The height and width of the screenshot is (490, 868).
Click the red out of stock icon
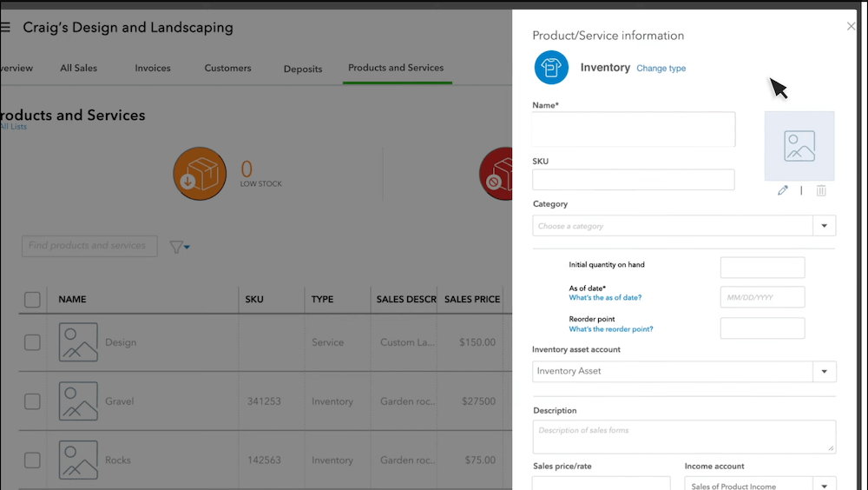[496, 174]
